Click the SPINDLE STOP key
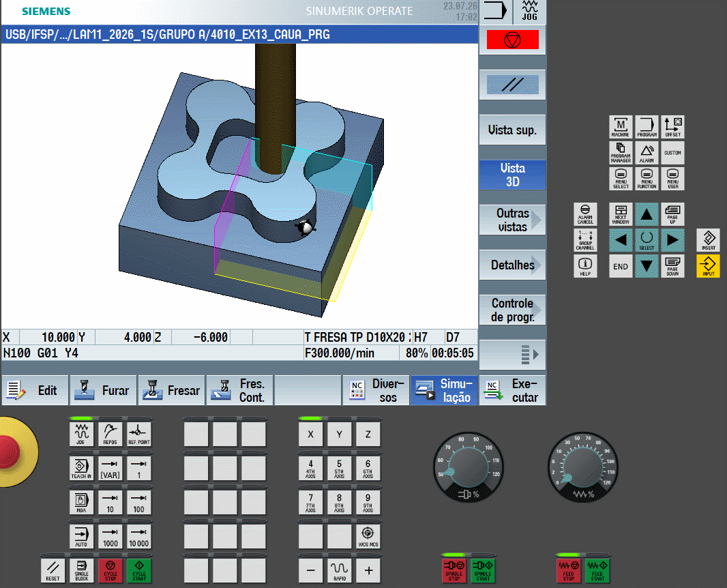 [454, 571]
